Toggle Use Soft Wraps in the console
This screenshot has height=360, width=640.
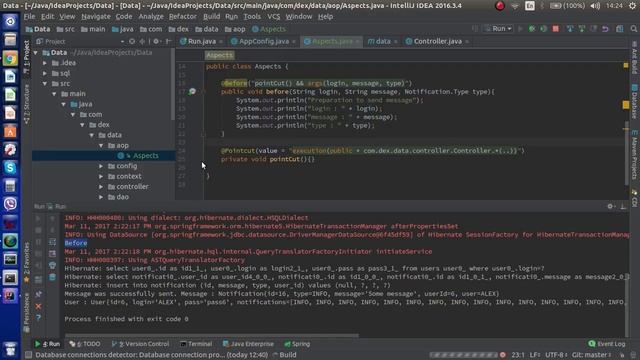pyautogui.click(x=52, y=242)
